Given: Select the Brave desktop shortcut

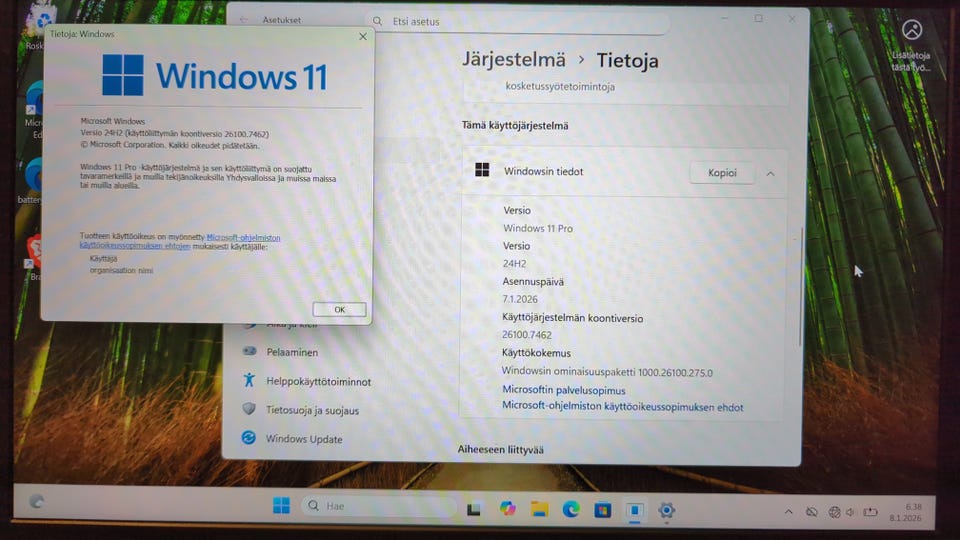Looking at the screenshot, I should click(33, 257).
